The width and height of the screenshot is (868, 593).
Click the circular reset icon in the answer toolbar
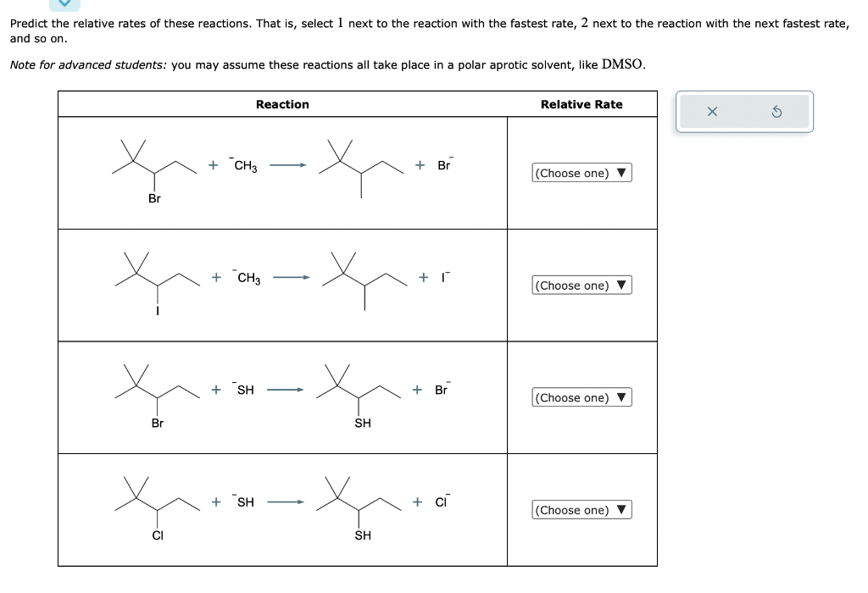776,111
